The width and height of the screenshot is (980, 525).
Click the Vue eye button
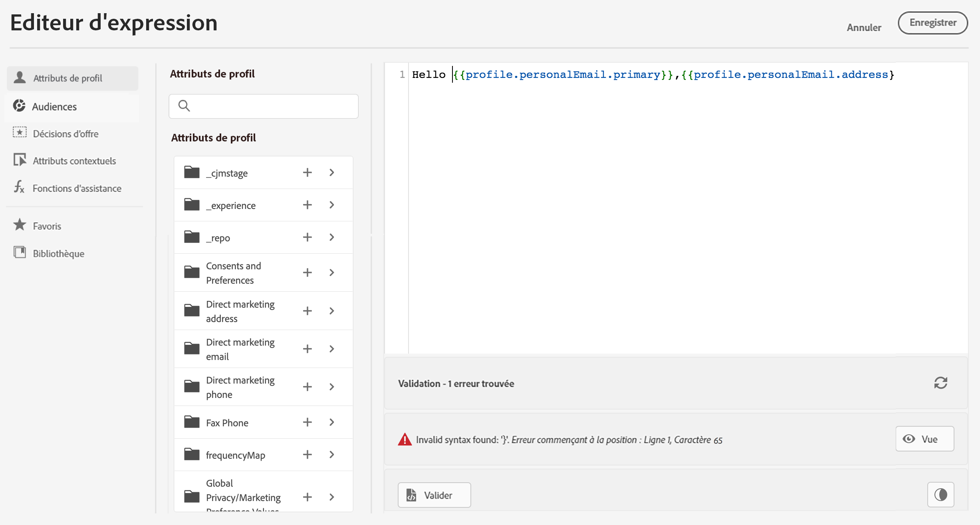coord(924,439)
